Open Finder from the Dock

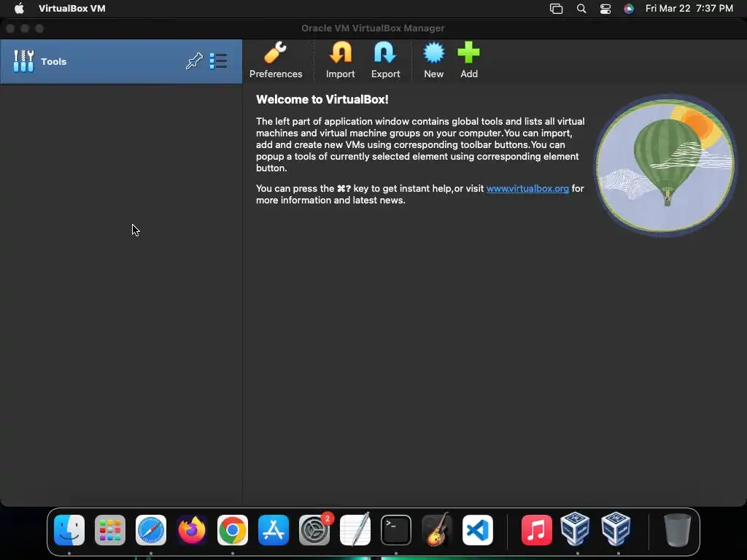pos(69,530)
